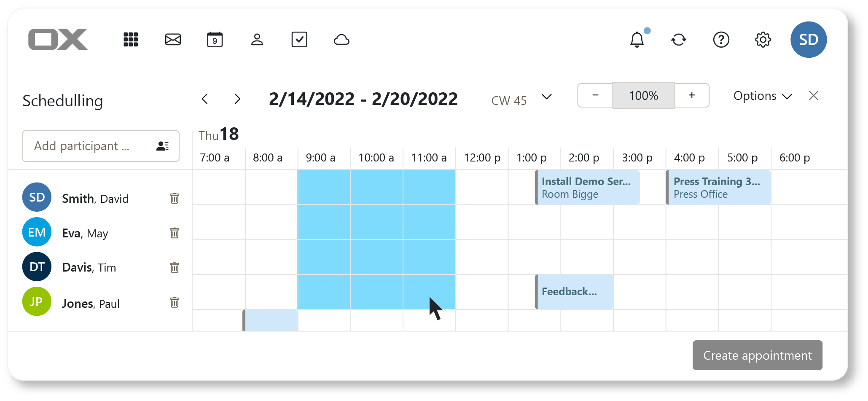Open the SD account menu
Screen dimensions: 868x401
809,40
